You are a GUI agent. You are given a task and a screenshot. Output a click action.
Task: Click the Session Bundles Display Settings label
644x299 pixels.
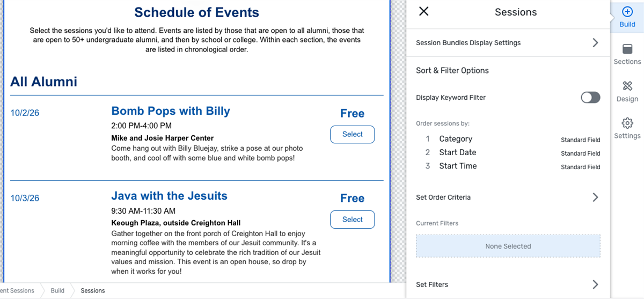click(x=468, y=42)
